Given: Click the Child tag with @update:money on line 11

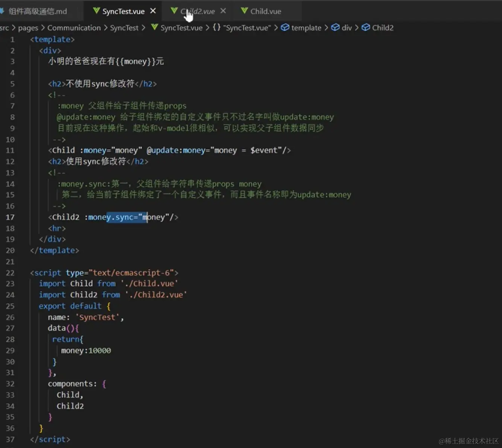Looking at the screenshot, I should tap(169, 150).
